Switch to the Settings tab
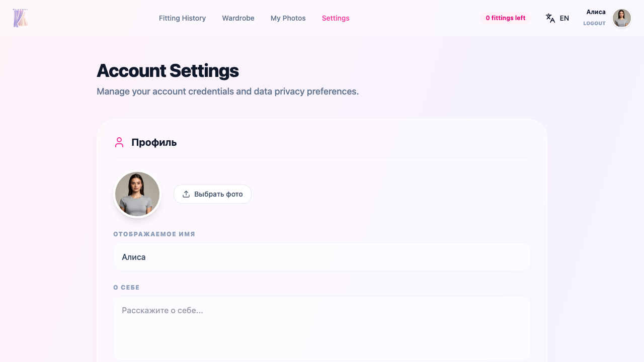 click(x=335, y=18)
